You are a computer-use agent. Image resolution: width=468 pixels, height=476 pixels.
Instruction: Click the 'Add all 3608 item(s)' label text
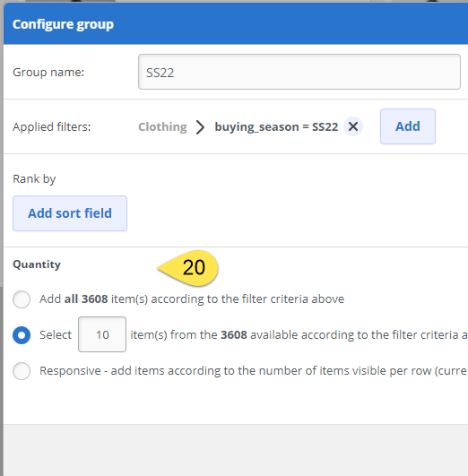click(192, 299)
